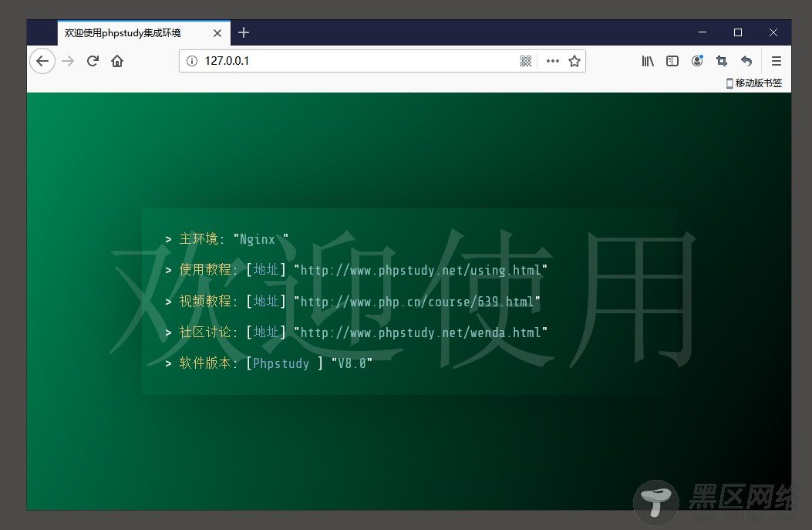The height and width of the screenshot is (530, 812).
Task: Select the 欢迎使用phpstudy集成环境 tab
Action: pos(144,32)
